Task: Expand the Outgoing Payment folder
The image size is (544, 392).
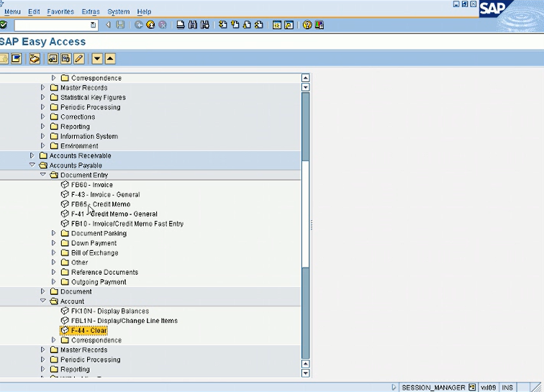Action: coord(54,282)
